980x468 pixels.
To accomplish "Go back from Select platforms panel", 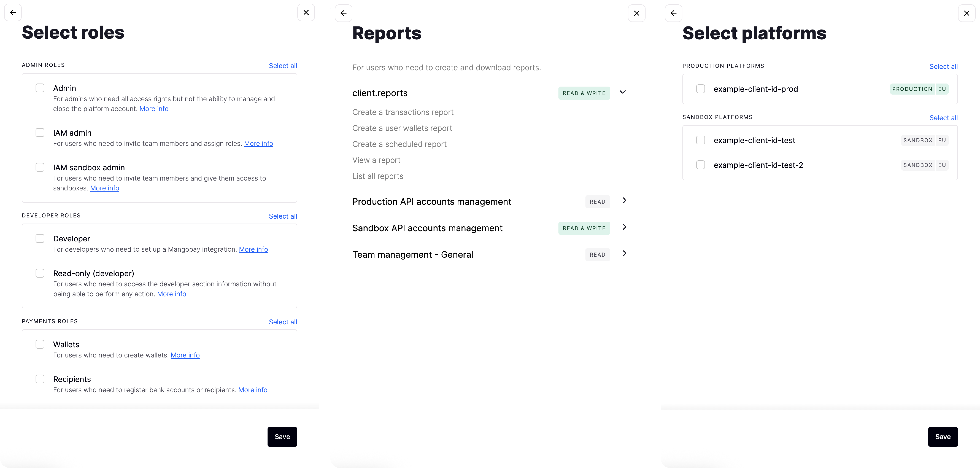I will (x=673, y=13).
